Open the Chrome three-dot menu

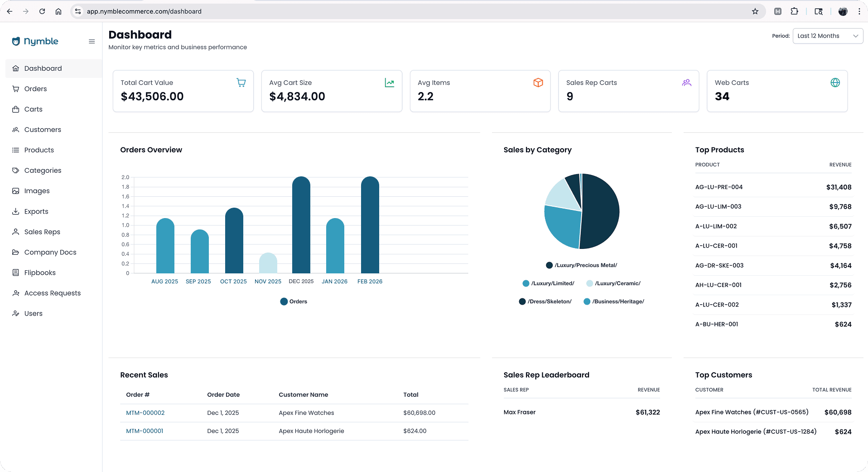[858, 11]
